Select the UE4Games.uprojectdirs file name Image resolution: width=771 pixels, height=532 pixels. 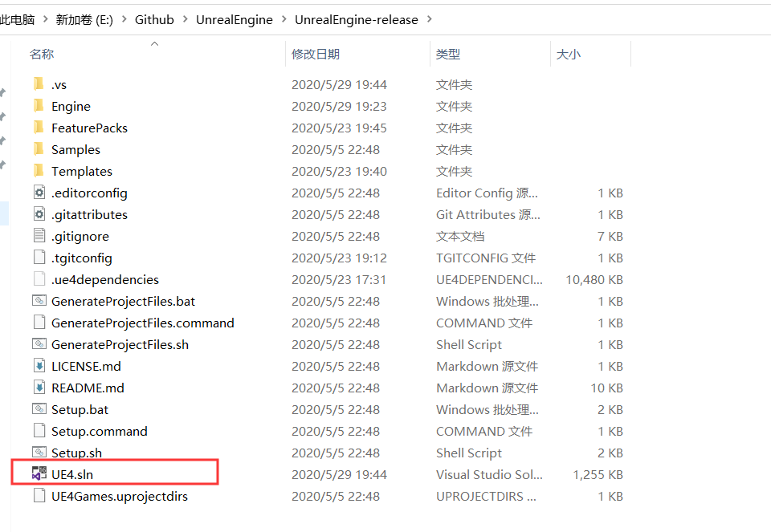click(120, 496)
